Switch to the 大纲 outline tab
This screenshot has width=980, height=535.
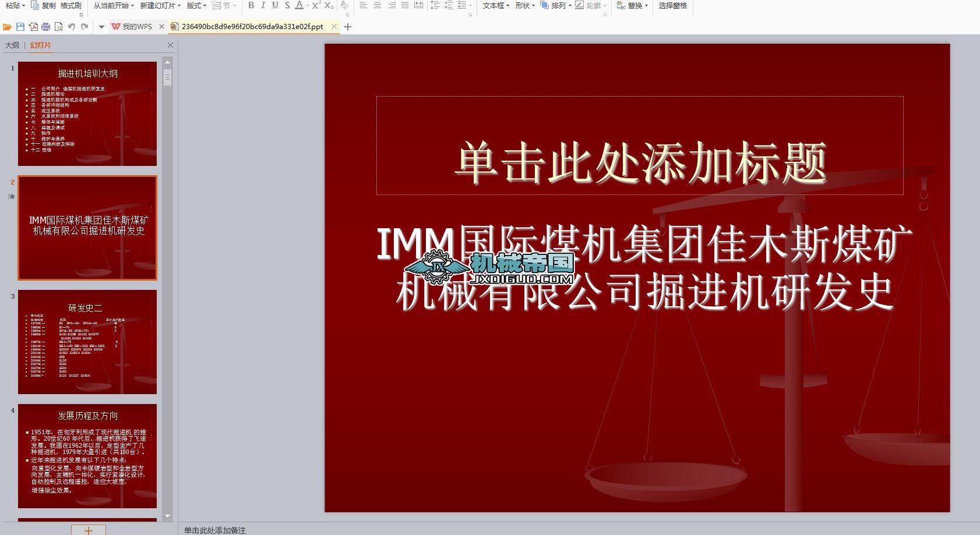click(x=13, y=45)
